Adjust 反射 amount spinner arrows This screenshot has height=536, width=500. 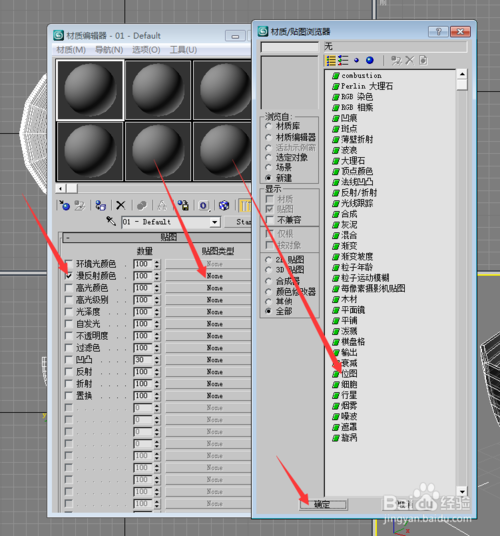pyautogui.click(x=157, y=372)
